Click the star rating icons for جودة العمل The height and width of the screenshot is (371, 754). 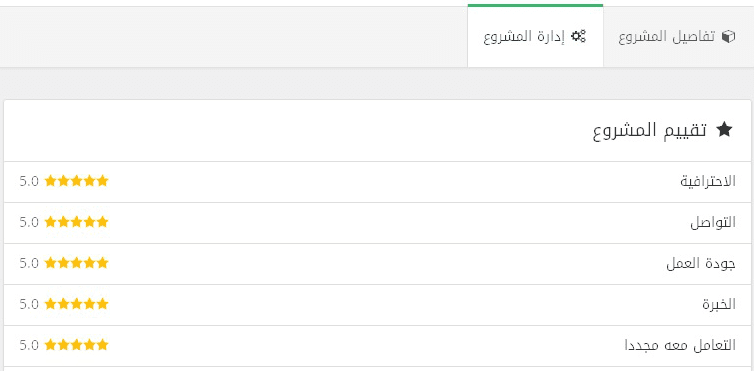(x=76, y=263)
